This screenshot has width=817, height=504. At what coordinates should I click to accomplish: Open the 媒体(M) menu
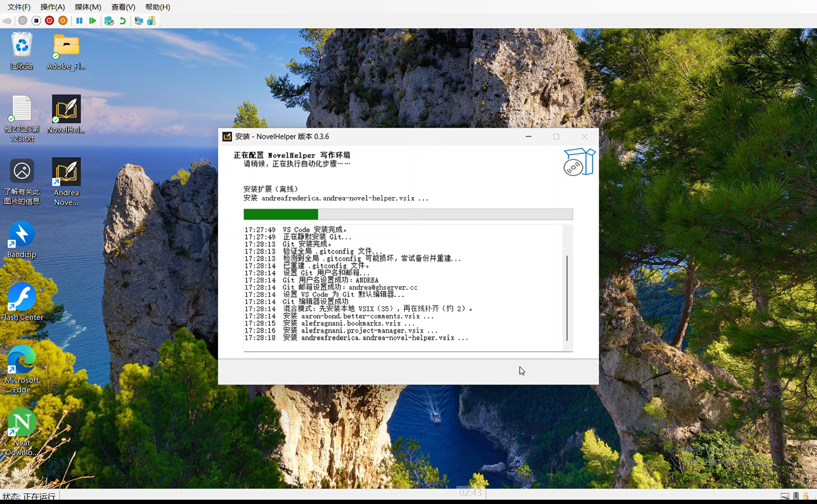click(87, 7)
